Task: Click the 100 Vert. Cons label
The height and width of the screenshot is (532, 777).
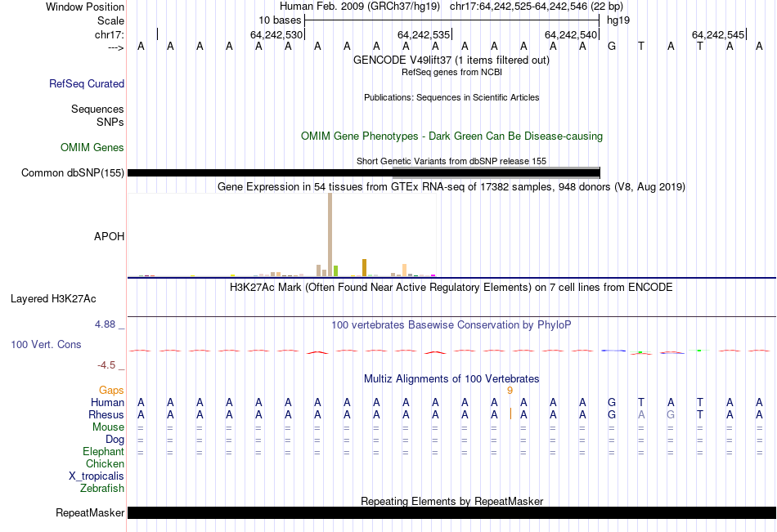Action: (46, 344)
